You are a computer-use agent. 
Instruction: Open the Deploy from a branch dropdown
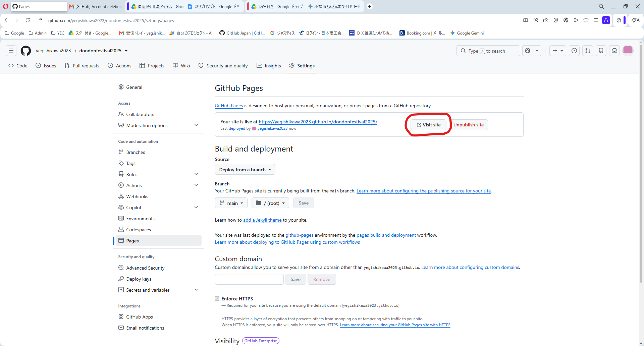[x=245, y=170]
